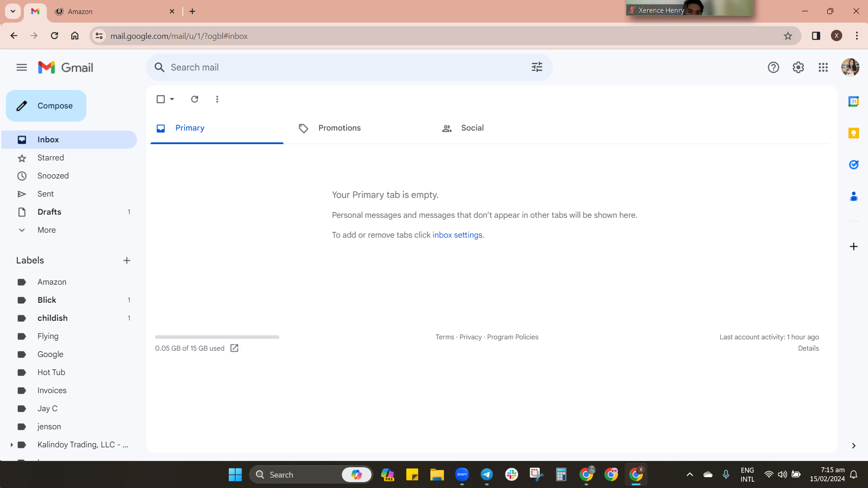The height and width of the screenshot is (488, 868).
Task: Open the Jay C label
Action: (69, 408)
